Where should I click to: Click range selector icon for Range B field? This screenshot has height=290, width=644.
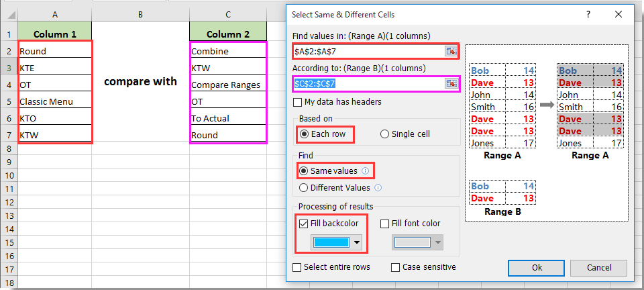451,83
